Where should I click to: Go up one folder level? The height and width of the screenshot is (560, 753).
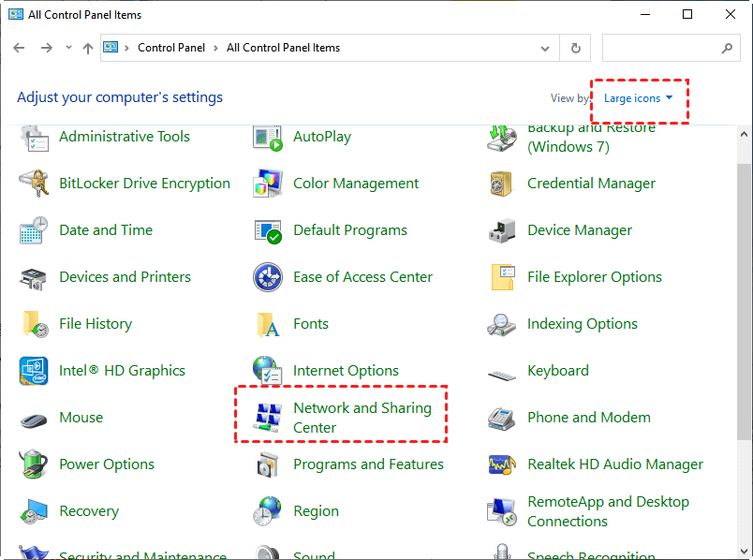click(x=88, y=48)
